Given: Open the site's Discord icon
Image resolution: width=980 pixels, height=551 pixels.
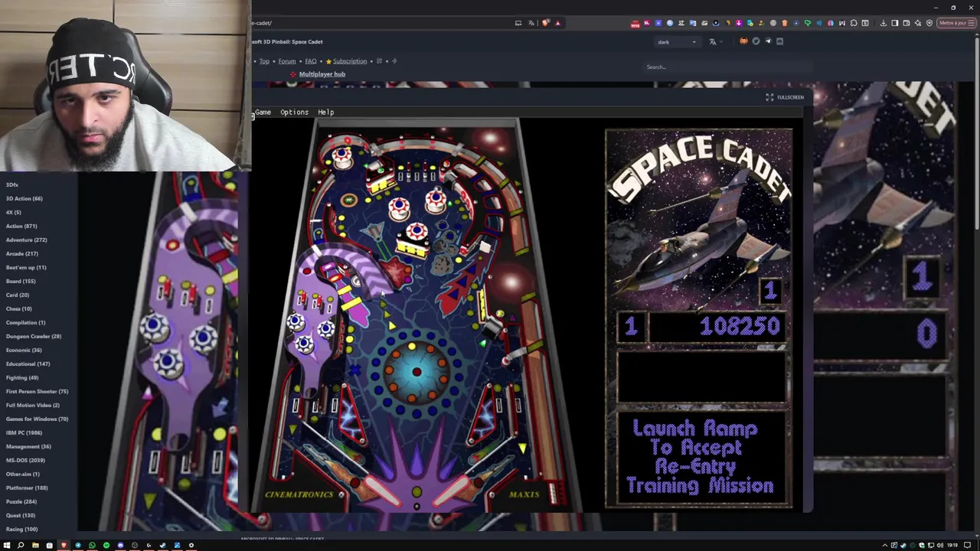Looking at the screenshot, I should [x=780, y=41].
